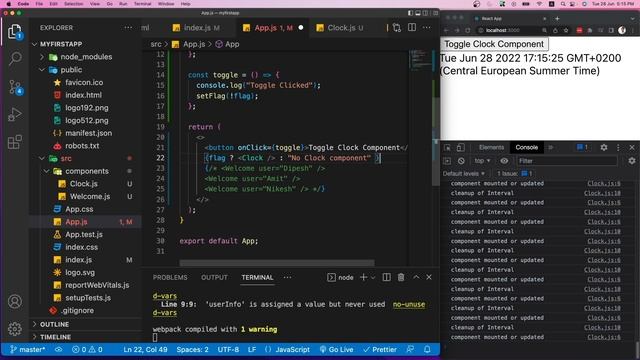Image resolution: width=640 pixels, height=360 pixels.
Task: Click the editor minimap
Action: click(x=420, y=60)
